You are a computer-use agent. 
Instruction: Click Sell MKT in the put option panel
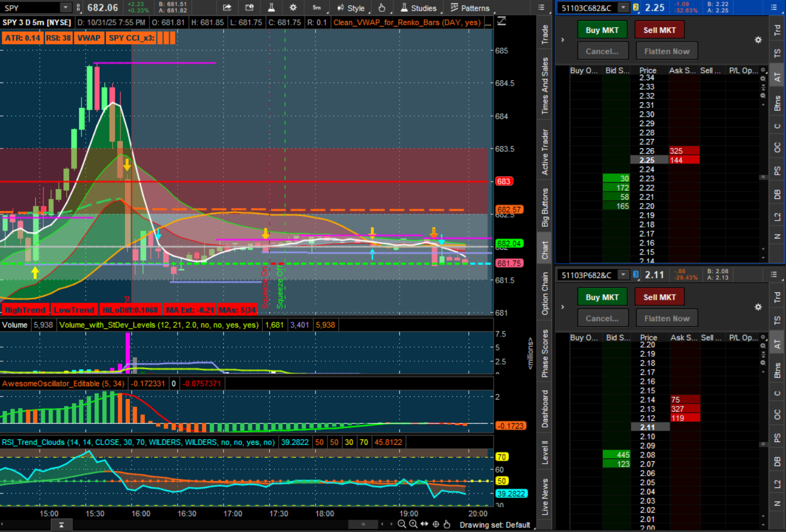pyautogui.click(x=659, y=297)
